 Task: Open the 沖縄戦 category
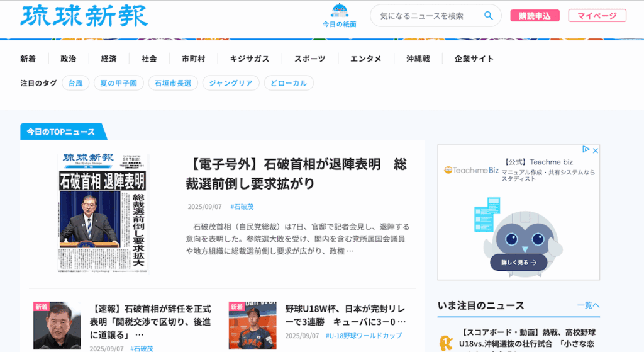[418, 59]
